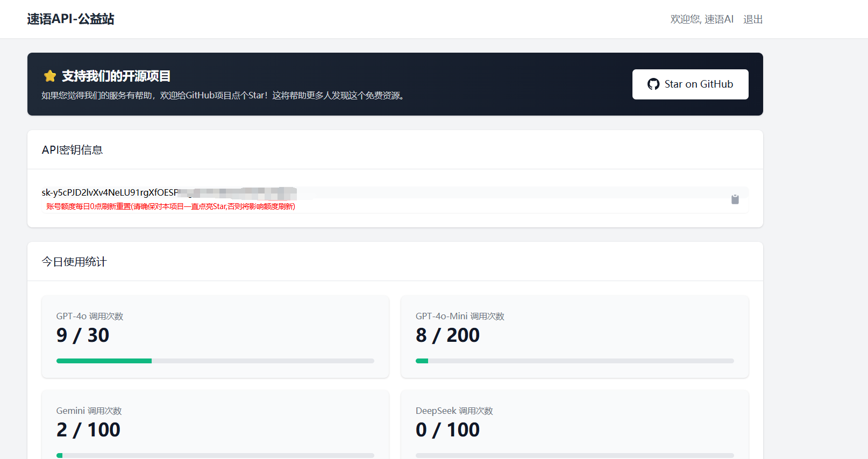Click the DeepSeek usage progress bar
This screenshot has width=868, height=459.
coord(574,455)
